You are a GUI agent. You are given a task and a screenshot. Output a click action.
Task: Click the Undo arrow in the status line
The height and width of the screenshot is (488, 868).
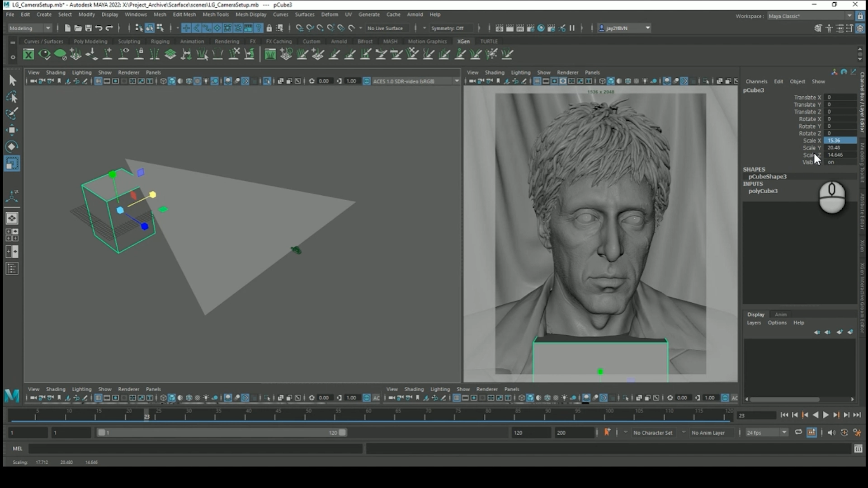click(x=99, y=28)
